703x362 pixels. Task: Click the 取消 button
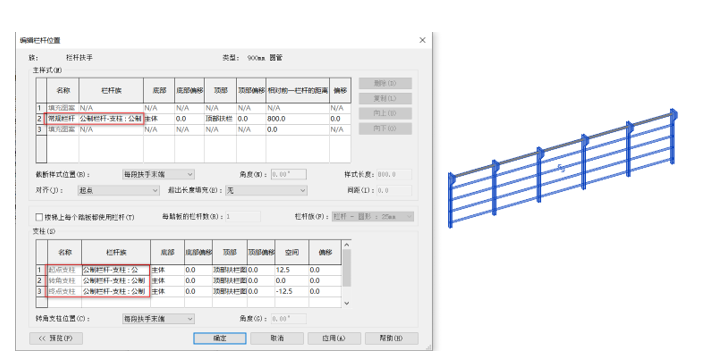tap(277, 338)
